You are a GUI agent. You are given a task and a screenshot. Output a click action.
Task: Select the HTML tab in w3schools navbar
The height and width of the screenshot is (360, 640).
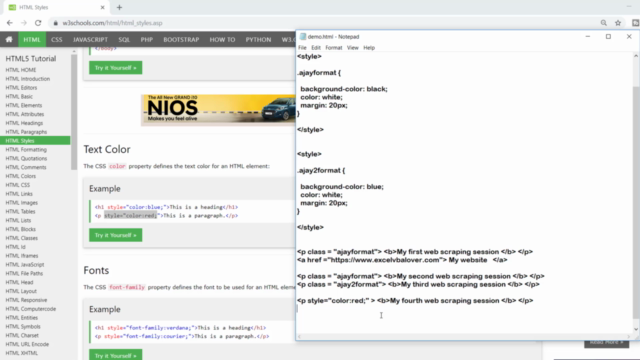pos(32,40)
